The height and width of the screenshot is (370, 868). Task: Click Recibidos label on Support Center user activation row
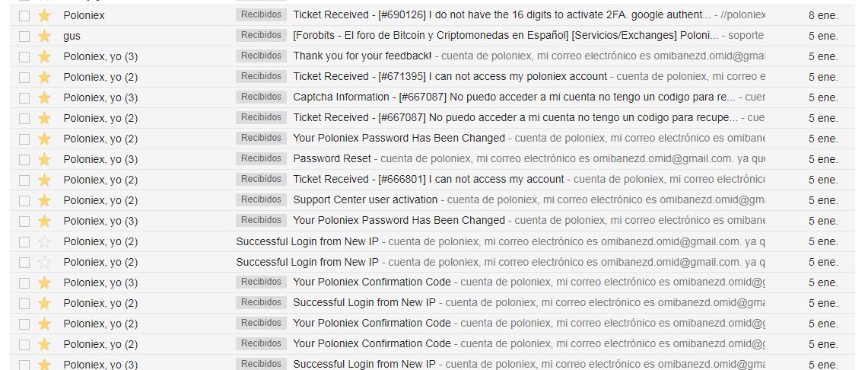tap(261, 199)
